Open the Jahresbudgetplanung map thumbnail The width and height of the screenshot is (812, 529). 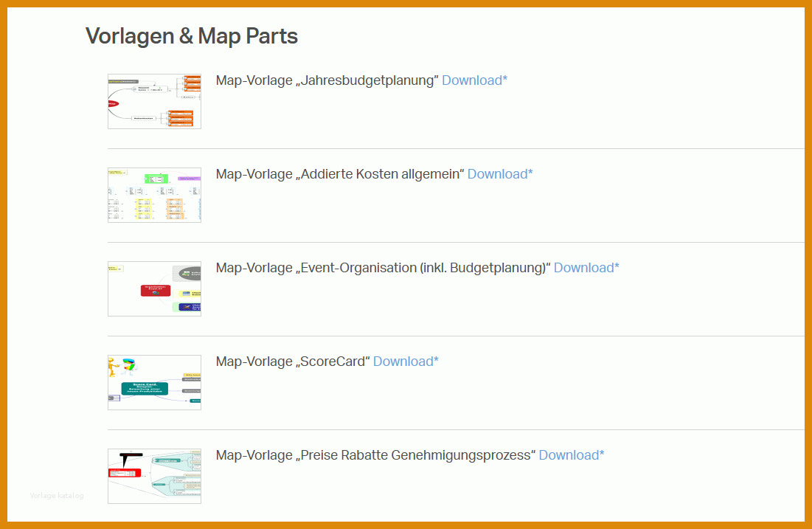coord(154,101)
